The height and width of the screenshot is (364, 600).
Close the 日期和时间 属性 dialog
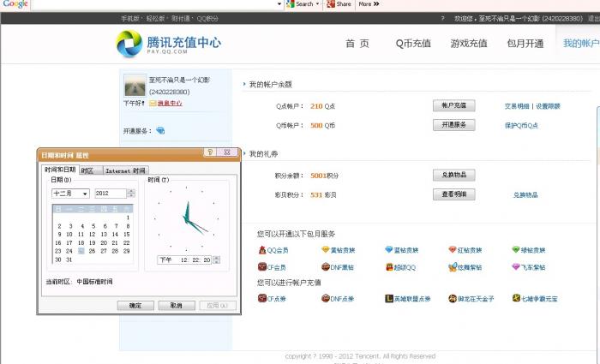[227, 152]
